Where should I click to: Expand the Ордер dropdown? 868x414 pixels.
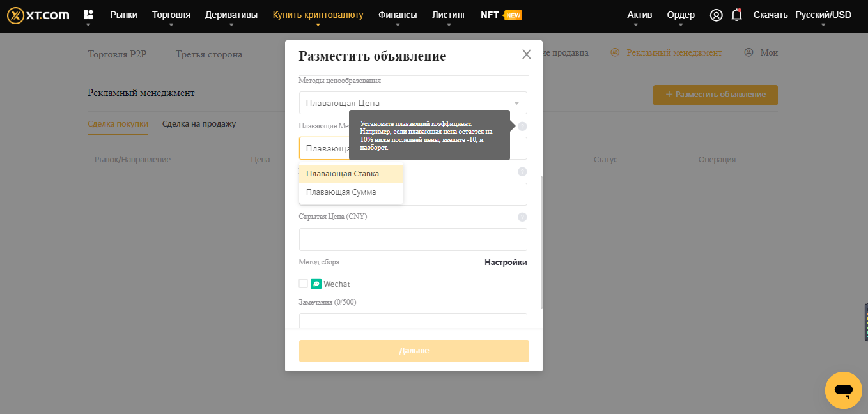tap(681, 15)
